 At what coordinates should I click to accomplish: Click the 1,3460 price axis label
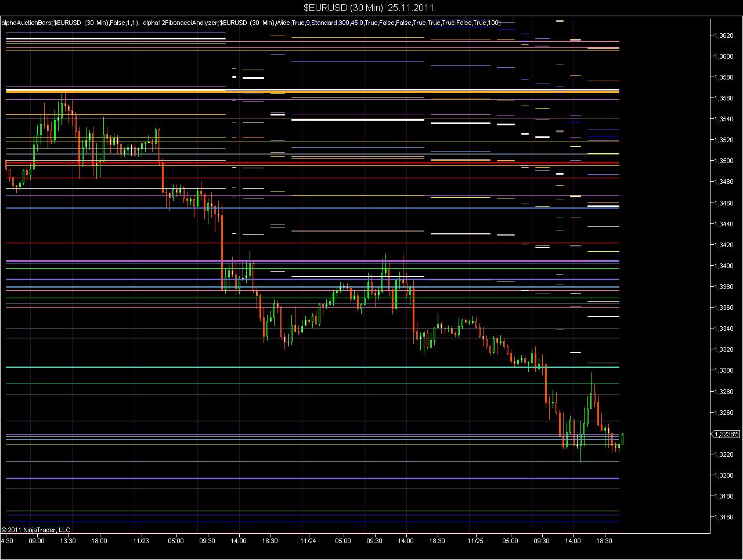pos(724,203)
